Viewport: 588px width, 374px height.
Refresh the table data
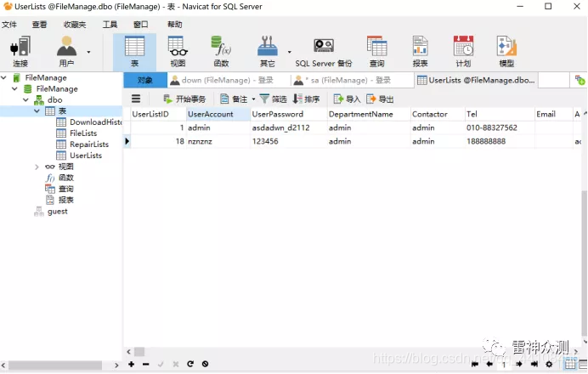190,364
